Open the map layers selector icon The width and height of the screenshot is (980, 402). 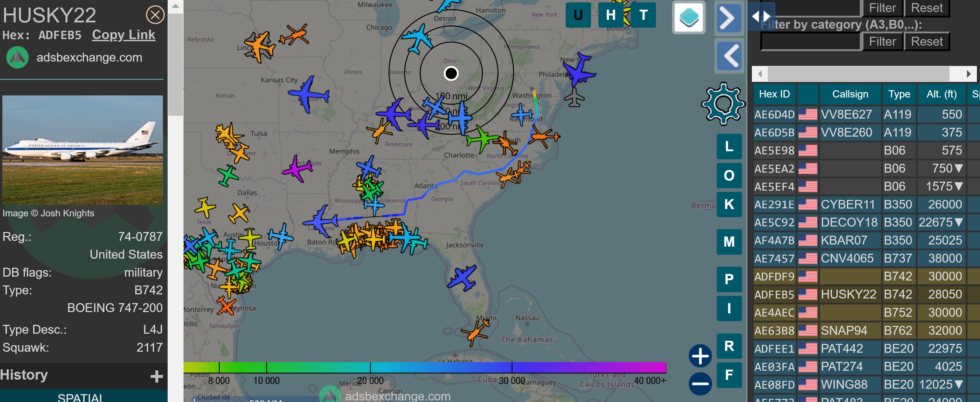coord(689,17)
